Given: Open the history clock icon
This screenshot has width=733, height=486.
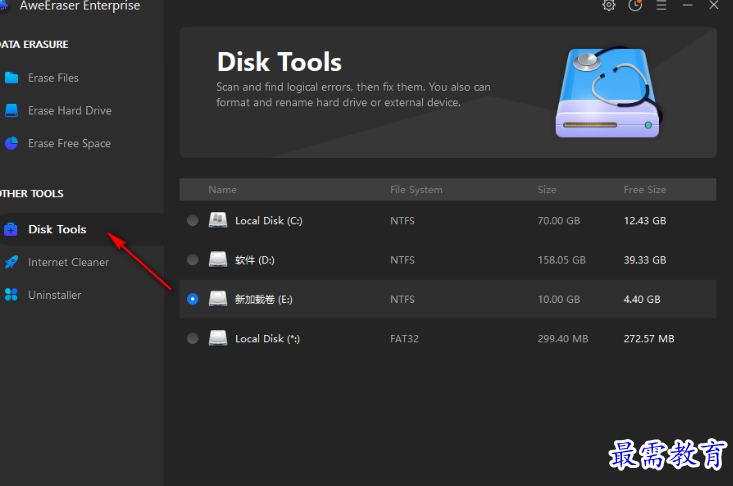Looking at the screenshot, I should tap(635, 6).
